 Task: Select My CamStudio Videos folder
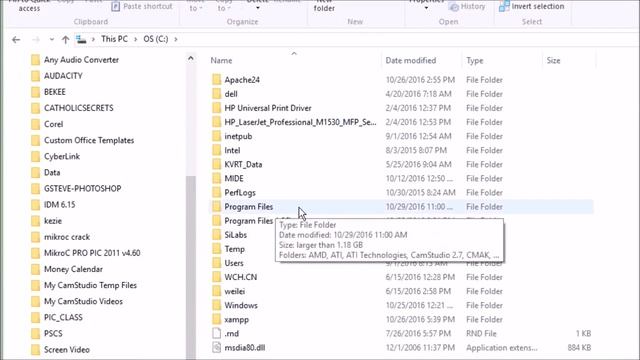click(x=83, y=302)
